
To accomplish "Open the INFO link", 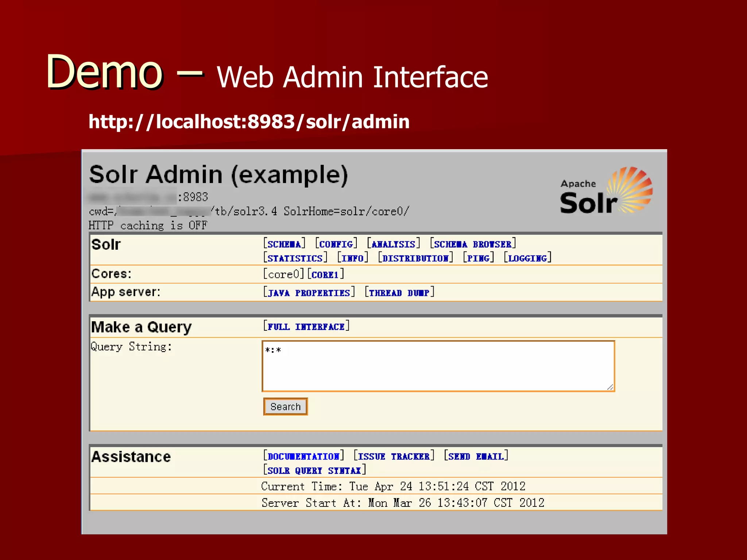I will [x=353, y=258].
